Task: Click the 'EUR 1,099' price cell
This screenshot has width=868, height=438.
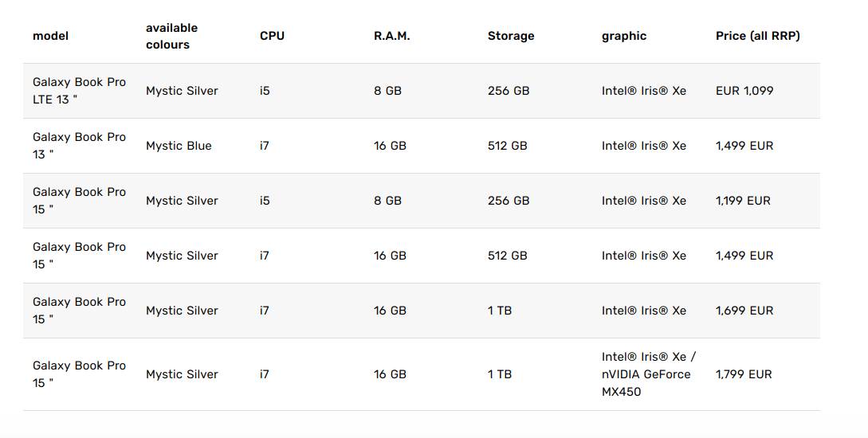Action: [x=744, y=91]
